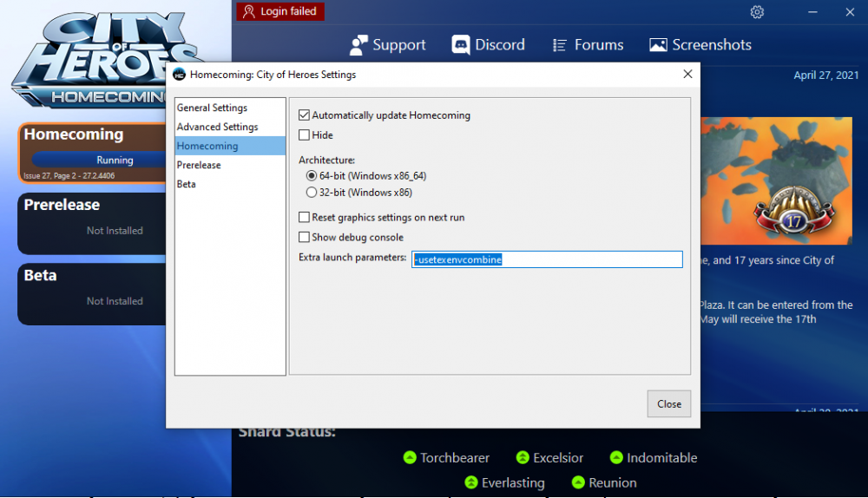Enable Reset graphics settings on next run
The height and width of the screenshot is (498, 868).
[304, 218]
